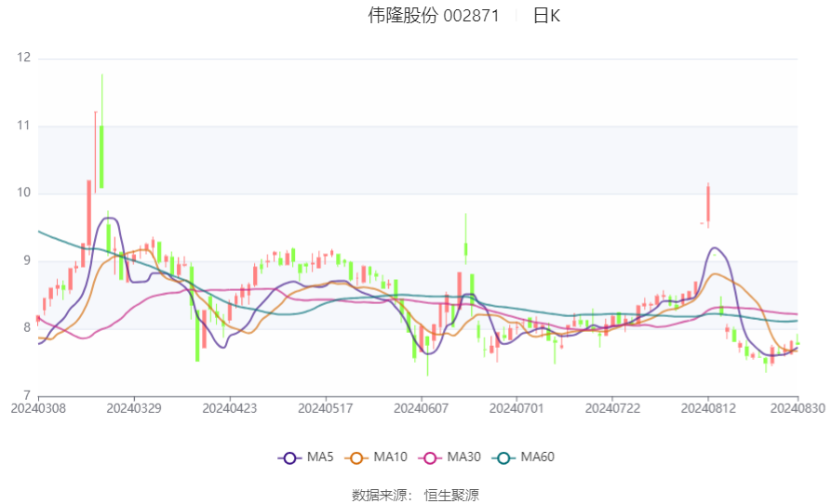This screenshot has height=504, width=831.
Task: Click the 日K label in title
Action: 546,16
